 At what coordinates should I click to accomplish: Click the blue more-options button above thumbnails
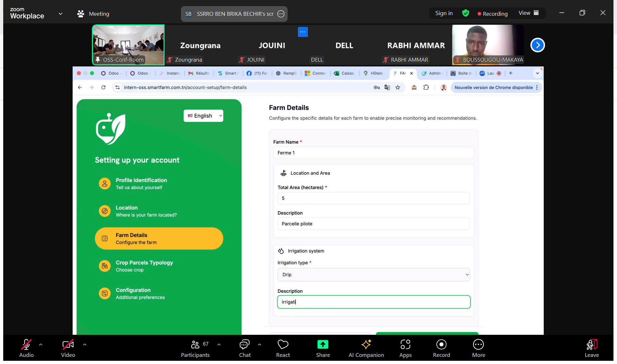pyautogui.click(x=303, y=32)
